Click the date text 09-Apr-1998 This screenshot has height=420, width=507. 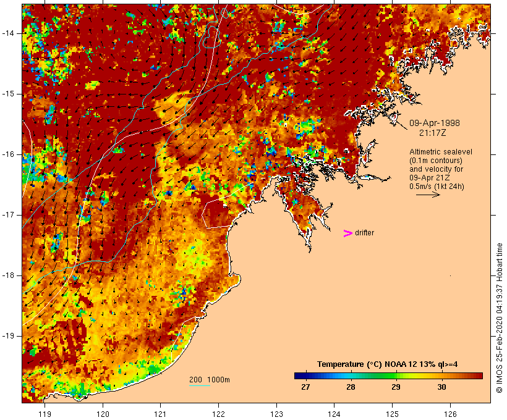click(x=434, y=123)
